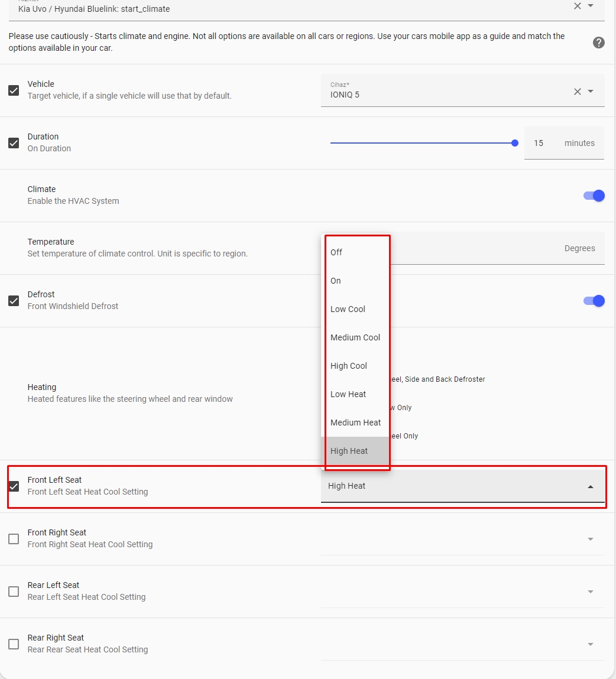This screenshot has height=679, width=616.
Task: Open the Rear Left Seat heat cool dropdown
Action: pos(589,592)
